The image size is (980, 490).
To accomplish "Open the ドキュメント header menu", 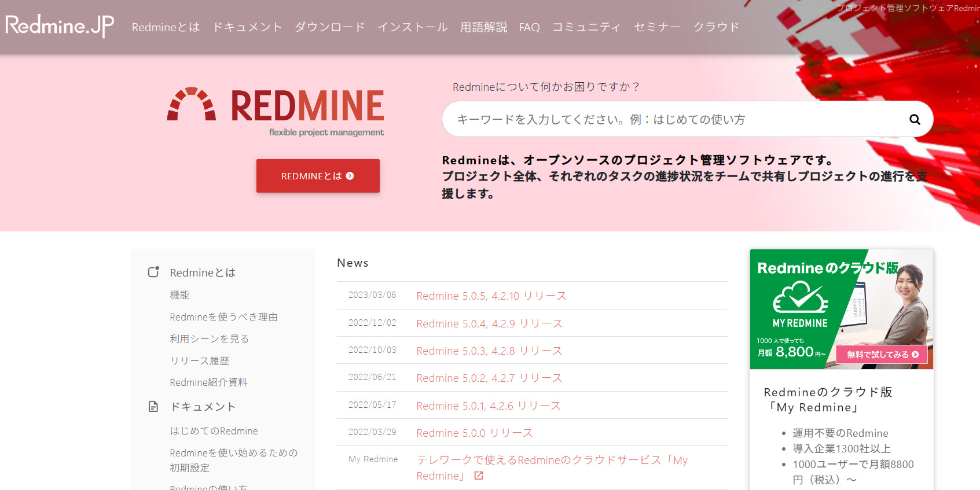I will (x=247, y=27).
